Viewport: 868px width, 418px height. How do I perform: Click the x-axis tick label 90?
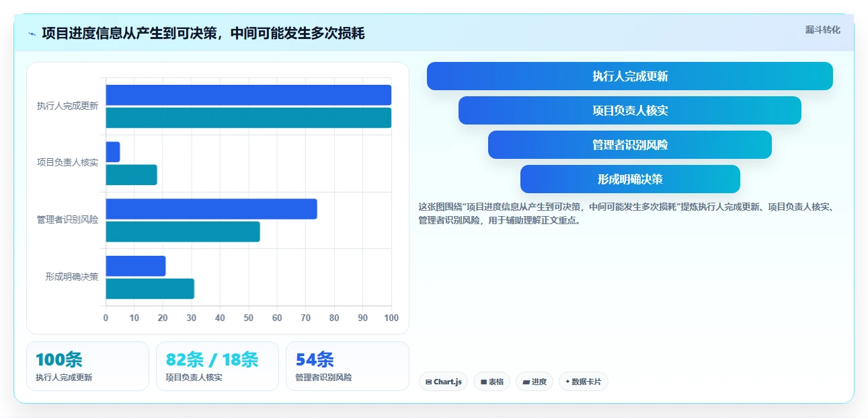click(x=363, y=318)
